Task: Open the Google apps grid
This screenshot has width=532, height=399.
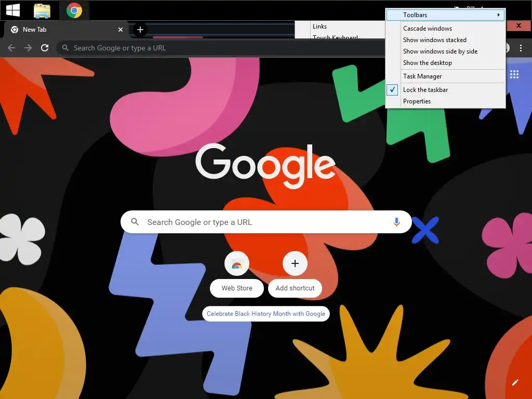Action: point(514,74)
